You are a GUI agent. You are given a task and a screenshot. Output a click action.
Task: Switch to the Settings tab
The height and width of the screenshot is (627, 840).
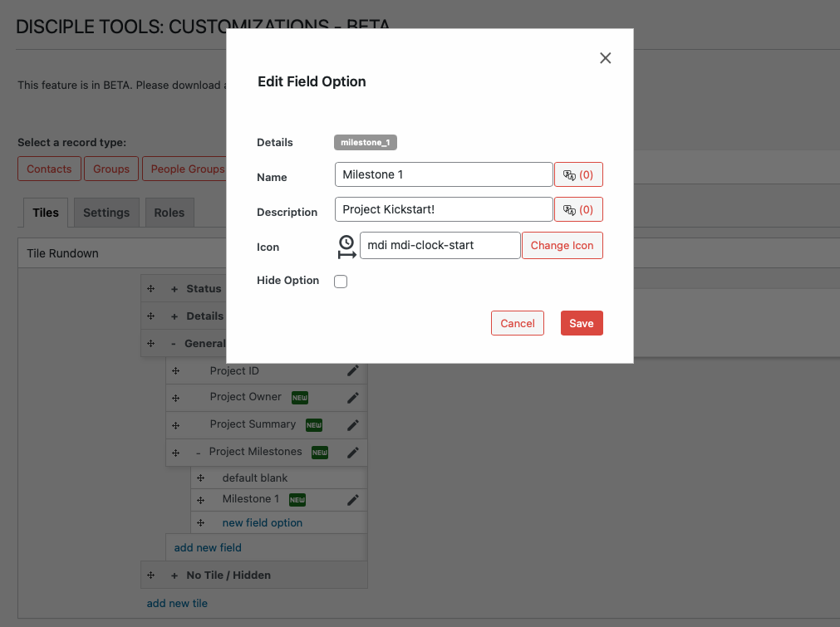pos(106,213)
